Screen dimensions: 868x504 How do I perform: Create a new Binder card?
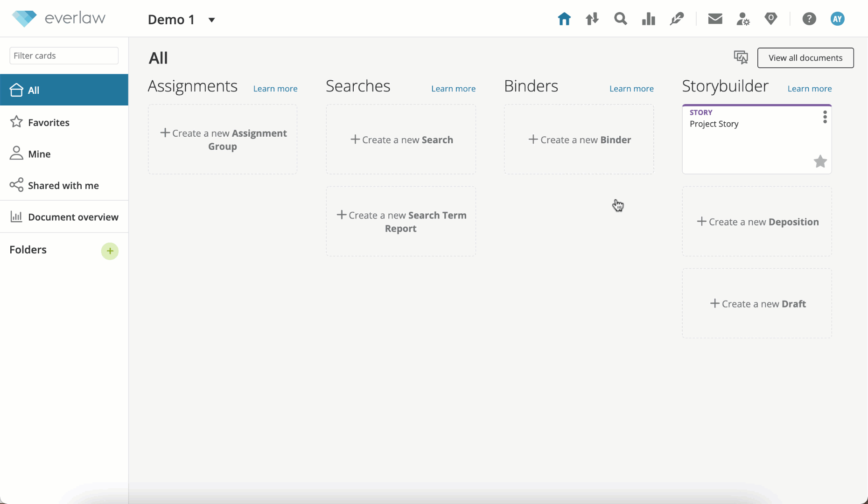coord(579,140)
